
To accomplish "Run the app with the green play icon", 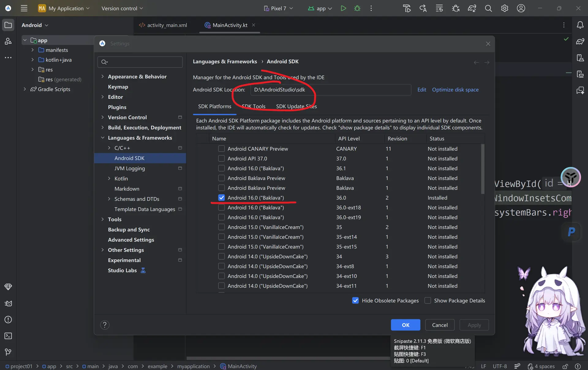I will point(343,8).
